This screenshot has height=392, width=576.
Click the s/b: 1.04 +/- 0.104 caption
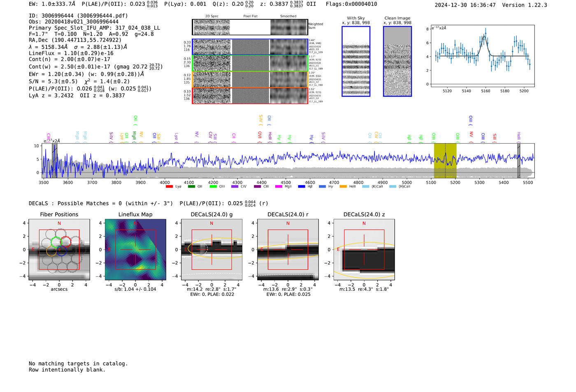point(135,289)
